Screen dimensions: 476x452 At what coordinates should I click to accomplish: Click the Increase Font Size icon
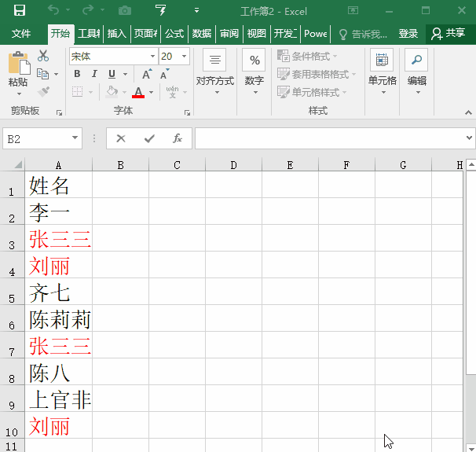pyautogui.click(x=147, y=74)
